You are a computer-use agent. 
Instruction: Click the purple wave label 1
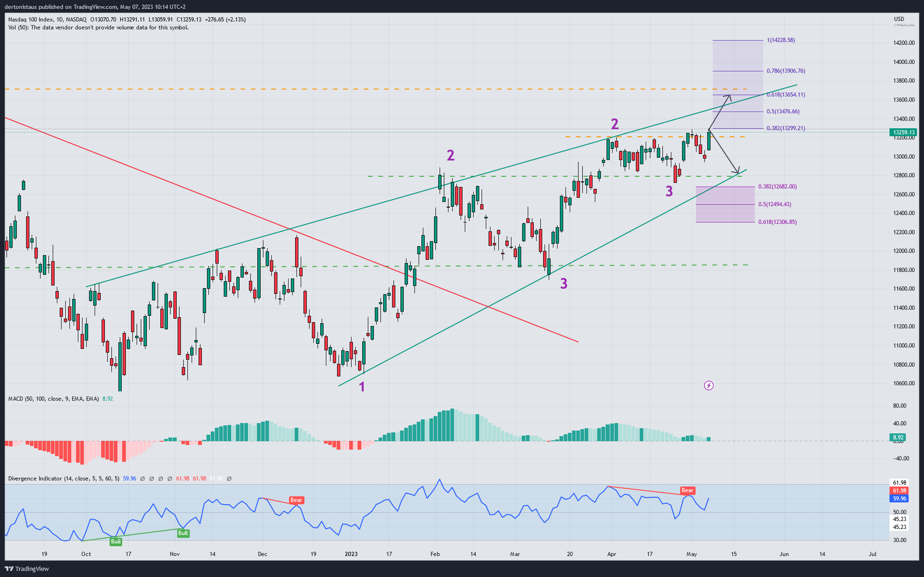click(362, 387)
